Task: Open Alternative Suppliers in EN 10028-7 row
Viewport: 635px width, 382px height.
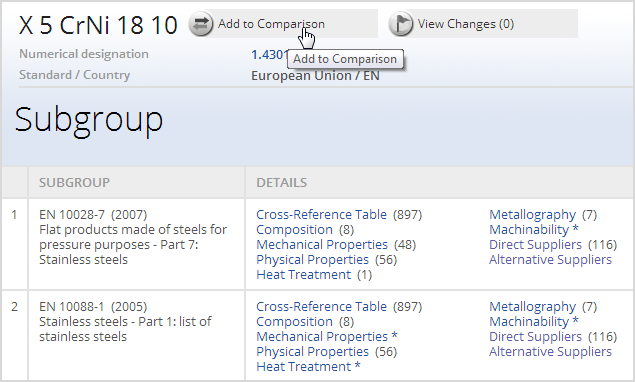Action: point(550,259)
